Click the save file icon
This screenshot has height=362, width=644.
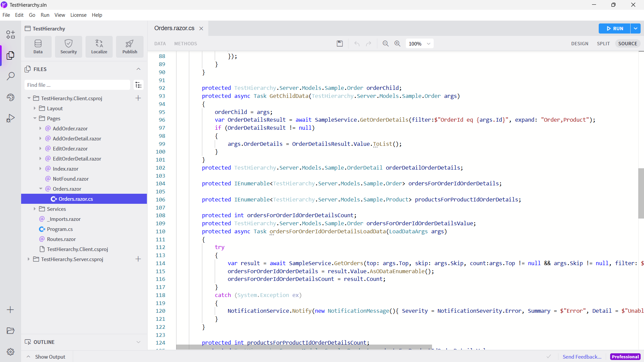click(x=340, y=44)
